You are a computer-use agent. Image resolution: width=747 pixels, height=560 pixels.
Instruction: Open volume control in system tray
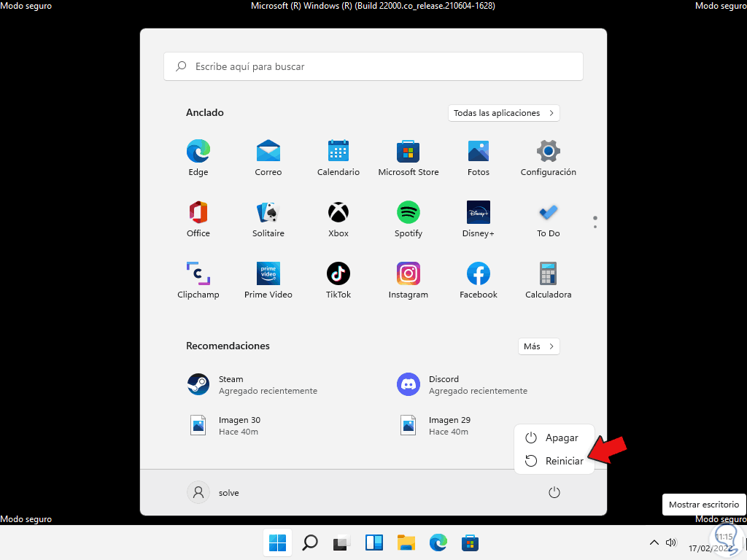671,542
